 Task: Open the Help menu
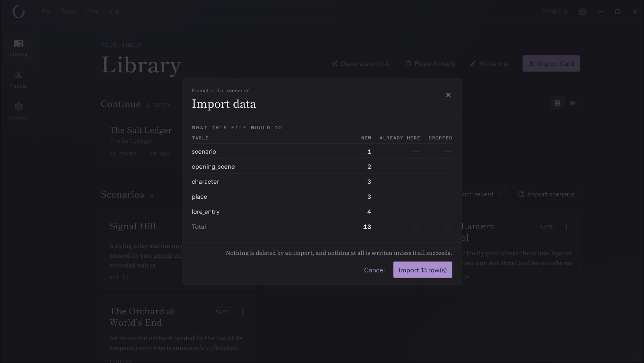point(114,11)
